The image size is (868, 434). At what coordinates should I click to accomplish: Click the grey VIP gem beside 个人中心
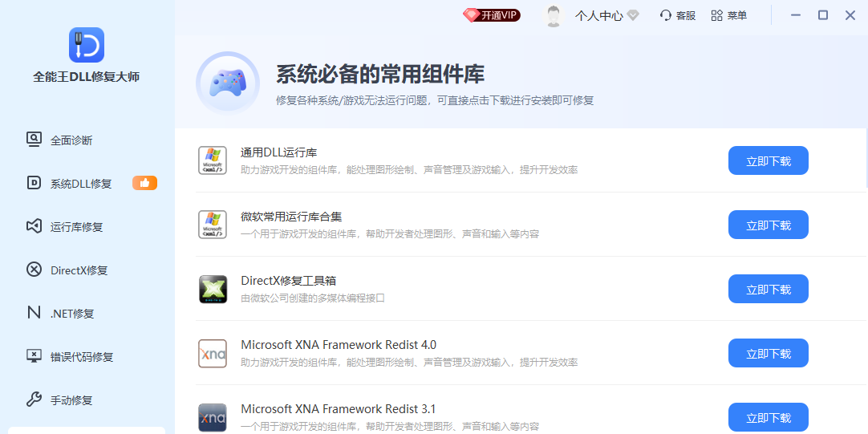[x=633, y=15]
